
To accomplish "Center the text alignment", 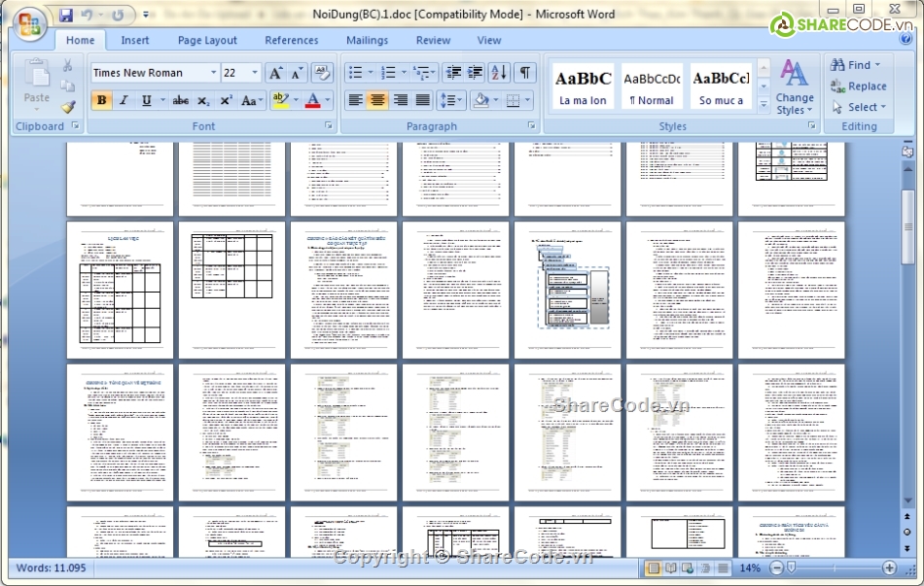I will pos(377,101).
